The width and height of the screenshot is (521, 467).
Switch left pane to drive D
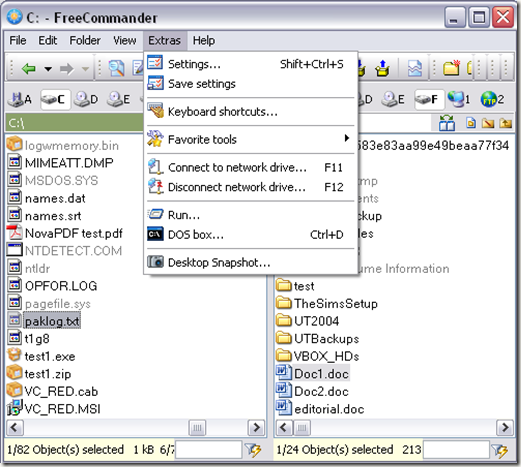86,99
